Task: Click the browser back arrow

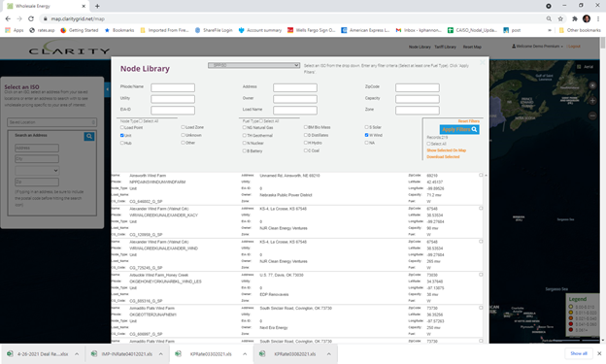Action: point(8,18)
